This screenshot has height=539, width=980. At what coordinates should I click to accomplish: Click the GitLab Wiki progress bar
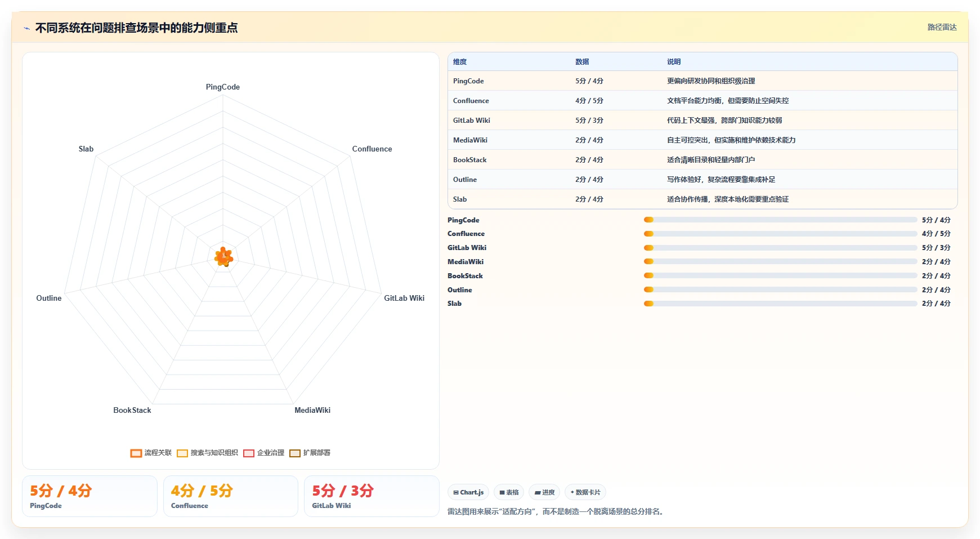pos(781,248)
